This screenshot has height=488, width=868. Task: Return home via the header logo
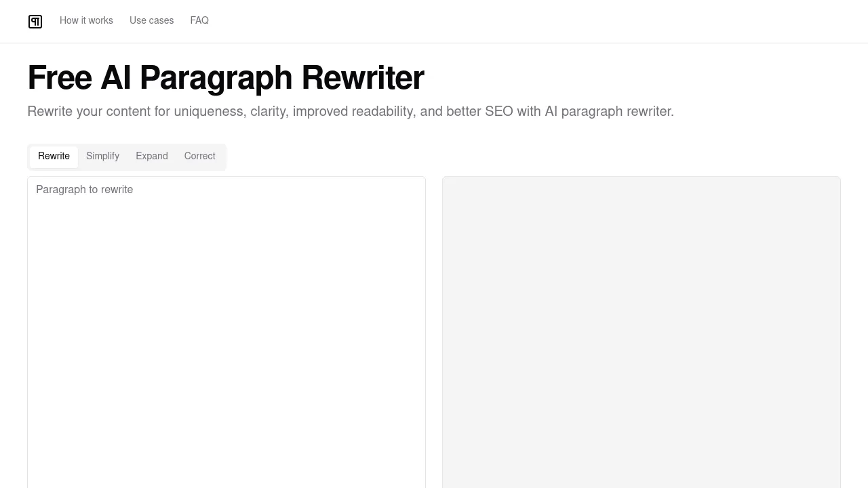pyautogui.click(x=35, y=21)
